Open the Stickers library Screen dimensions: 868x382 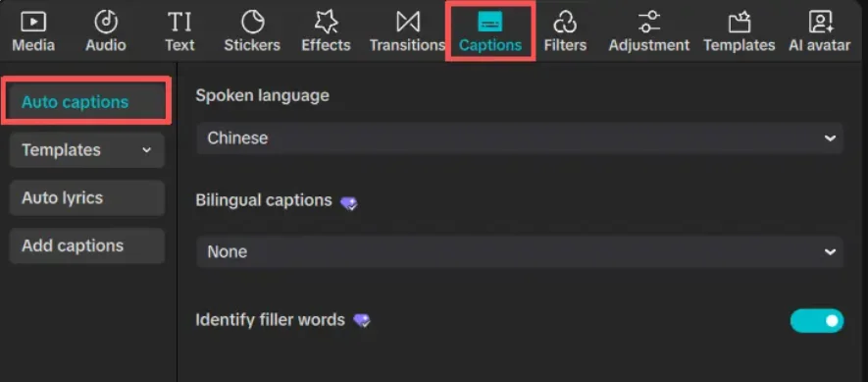(252, 31)
